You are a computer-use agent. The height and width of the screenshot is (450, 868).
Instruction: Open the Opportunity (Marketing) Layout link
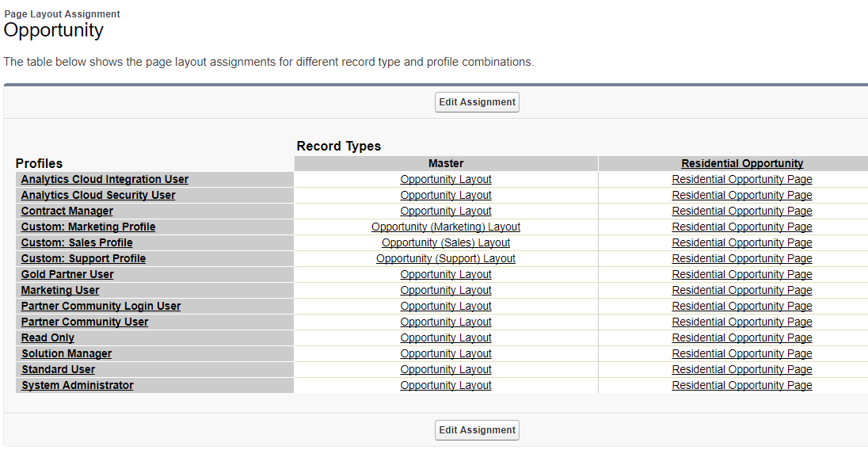coord(446,227)
